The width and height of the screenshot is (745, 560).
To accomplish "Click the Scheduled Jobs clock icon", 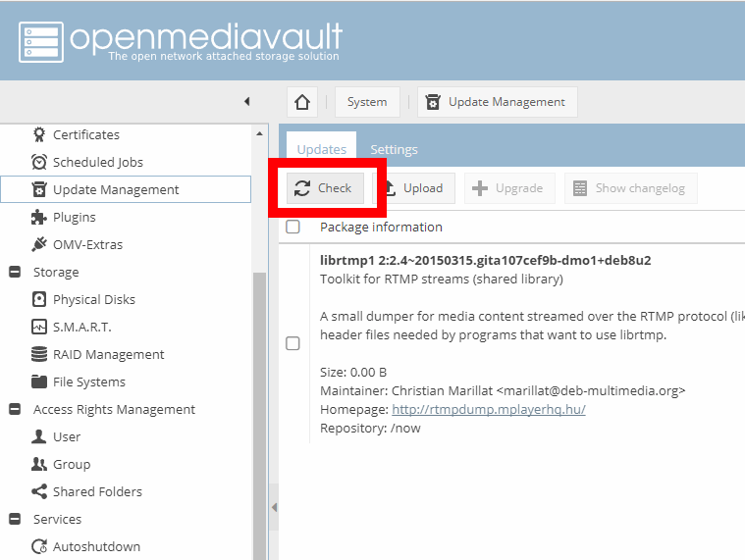I will coord(39,162).
